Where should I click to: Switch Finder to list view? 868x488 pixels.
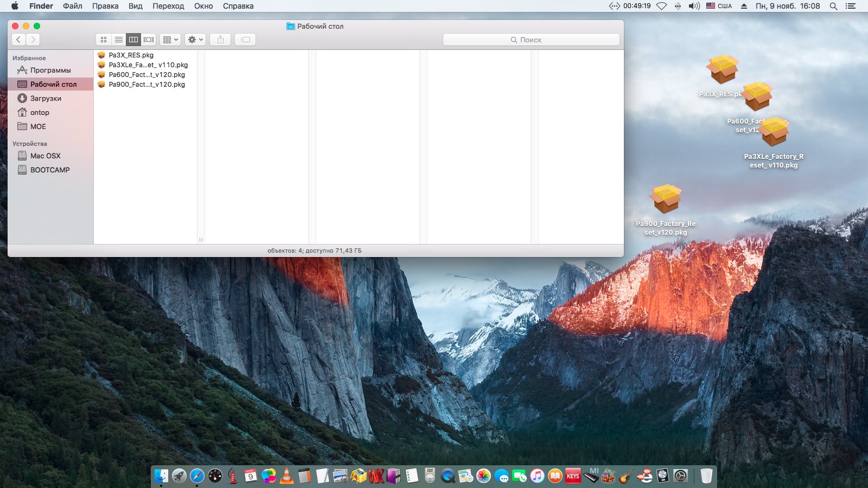pyautogui.click(x=118, y=40)
